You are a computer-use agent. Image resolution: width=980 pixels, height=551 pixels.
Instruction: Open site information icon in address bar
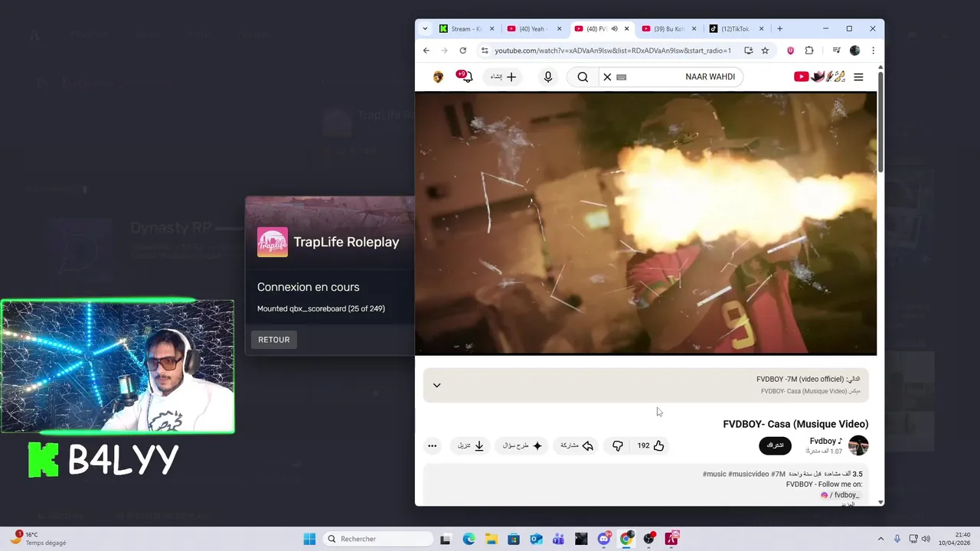point(484,51)
